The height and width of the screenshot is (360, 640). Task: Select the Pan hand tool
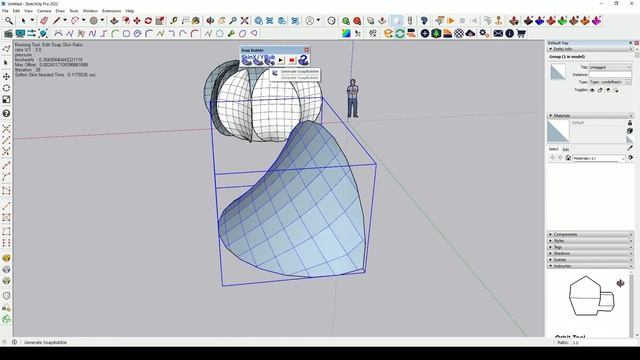coord(222,21)
